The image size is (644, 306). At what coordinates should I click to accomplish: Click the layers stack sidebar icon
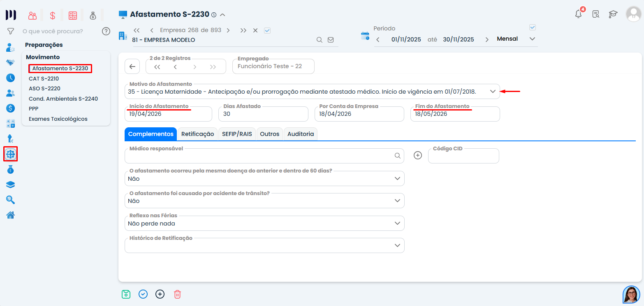click(11, 184)
